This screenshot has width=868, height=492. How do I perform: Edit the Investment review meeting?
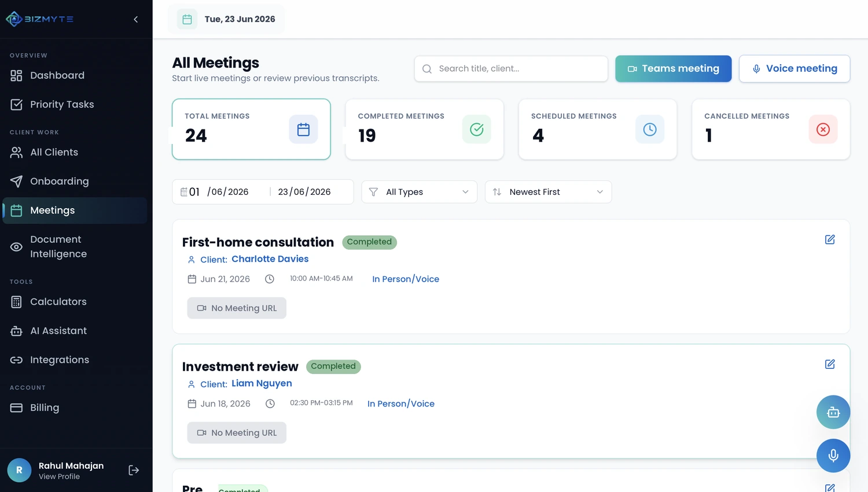[830, 364]
